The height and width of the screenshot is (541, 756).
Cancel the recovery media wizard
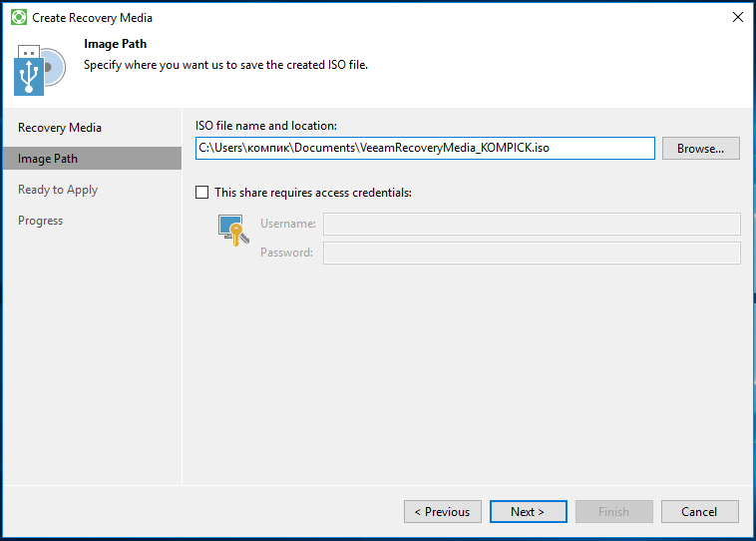699,512
